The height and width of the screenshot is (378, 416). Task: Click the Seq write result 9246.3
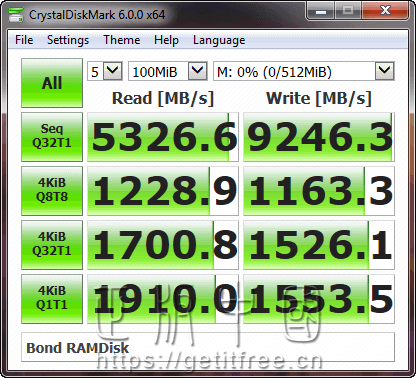[319, 137]
